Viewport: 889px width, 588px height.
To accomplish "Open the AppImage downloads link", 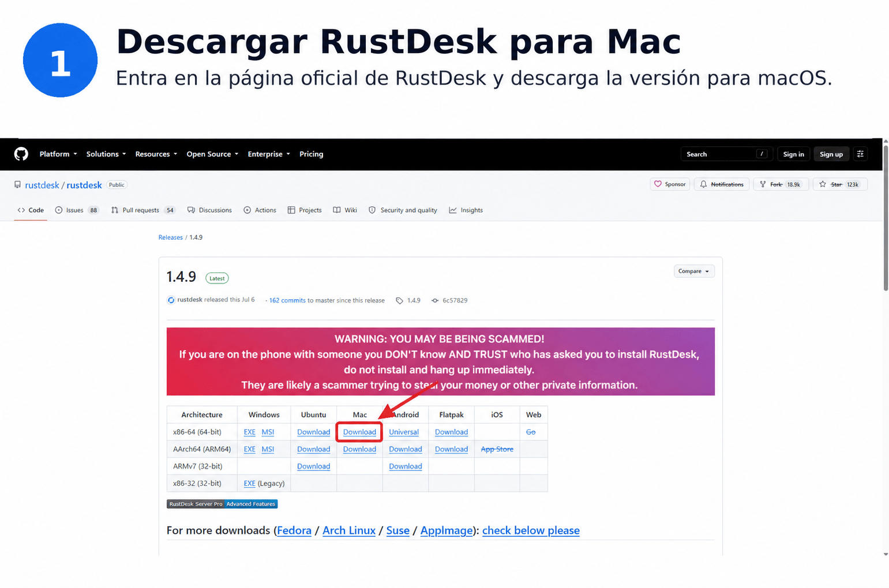I will (x=447, y=530).
